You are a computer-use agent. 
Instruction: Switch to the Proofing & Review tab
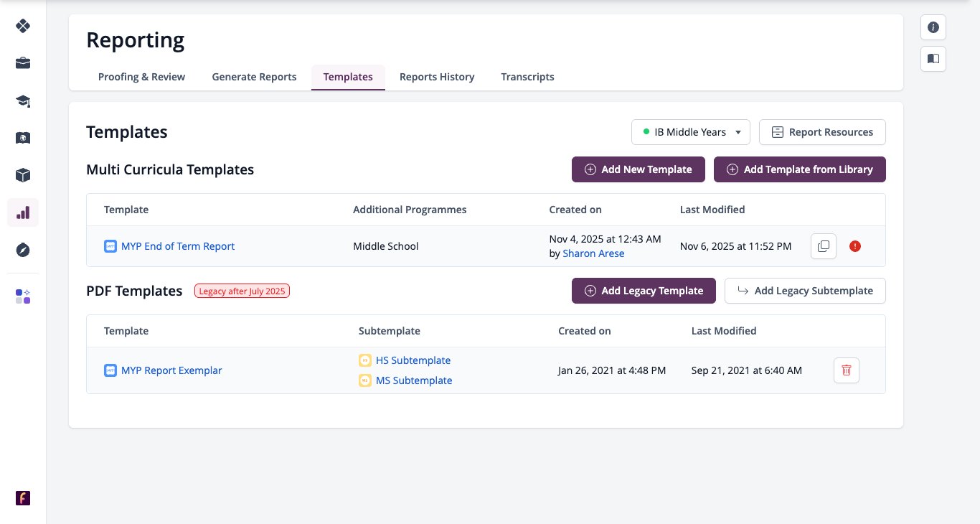pos(141,77)
